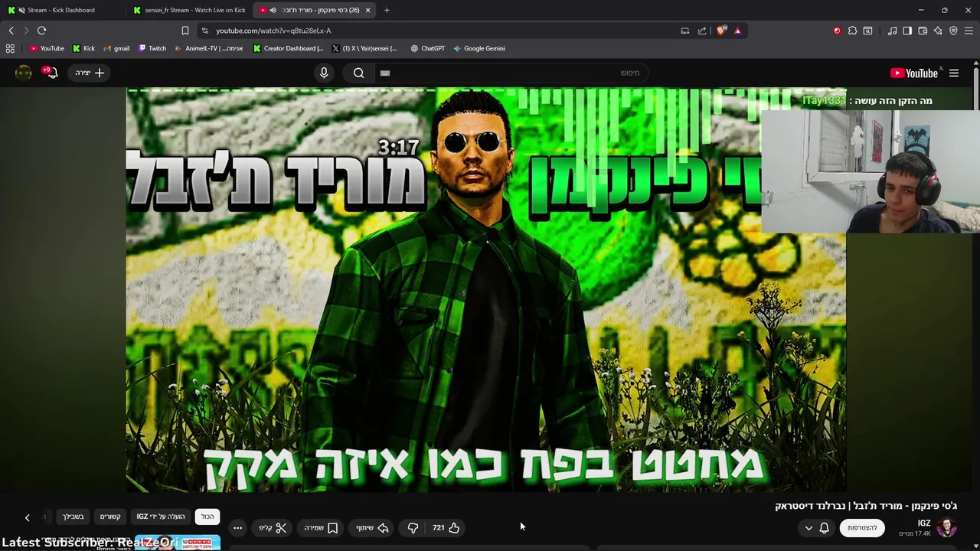Dislike the video with thumbs down

[x=413, y=528]
